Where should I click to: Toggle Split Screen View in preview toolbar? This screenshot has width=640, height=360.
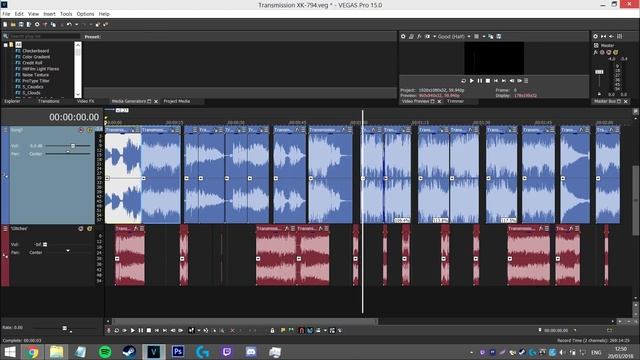(x=427, y=36)
